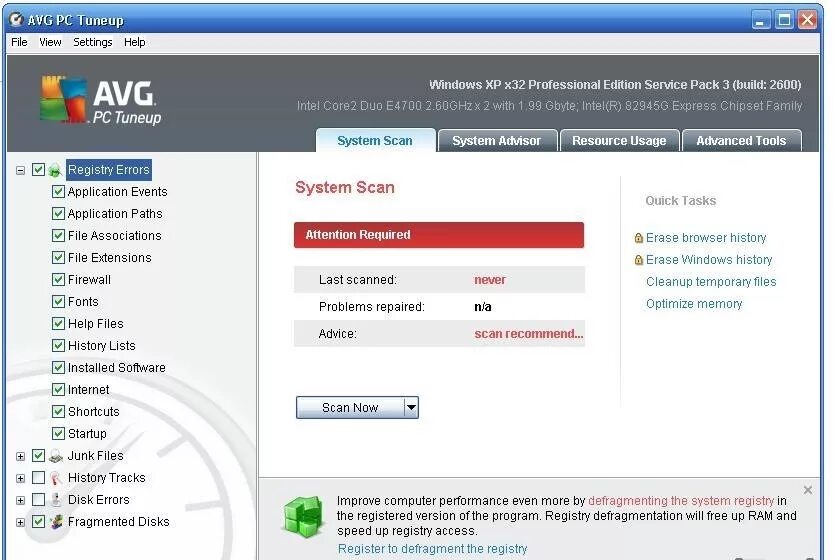This screenshot has width=834, height=560.
Task: Click the defragmenting the system registry link
Action: coord(681,501)
